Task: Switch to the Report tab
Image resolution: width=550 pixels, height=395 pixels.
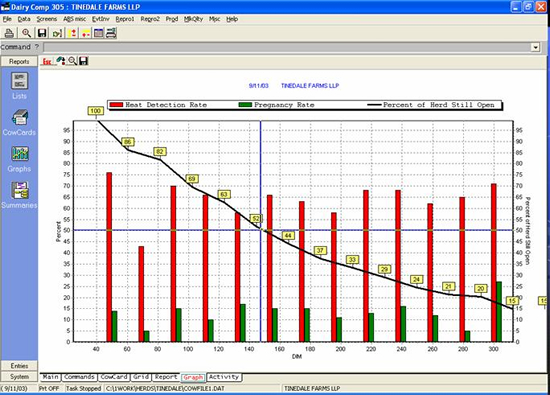Action: click(x=166, y=377)
